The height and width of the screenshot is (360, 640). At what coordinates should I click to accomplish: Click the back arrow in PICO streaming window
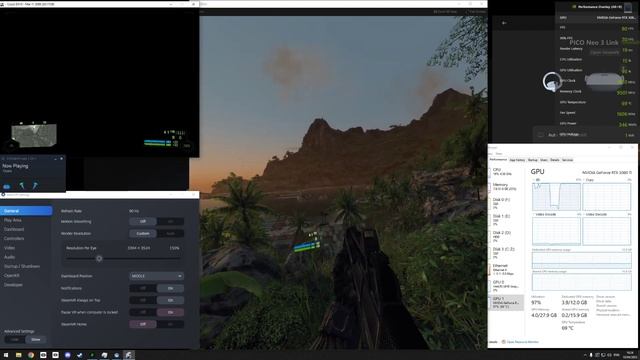[x=504, y=23]
